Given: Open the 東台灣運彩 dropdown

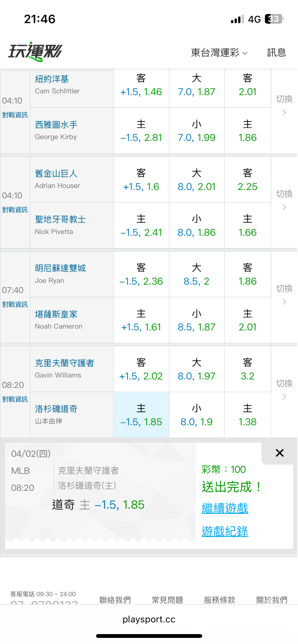Looking at the screenshot, I should point(219,53).
